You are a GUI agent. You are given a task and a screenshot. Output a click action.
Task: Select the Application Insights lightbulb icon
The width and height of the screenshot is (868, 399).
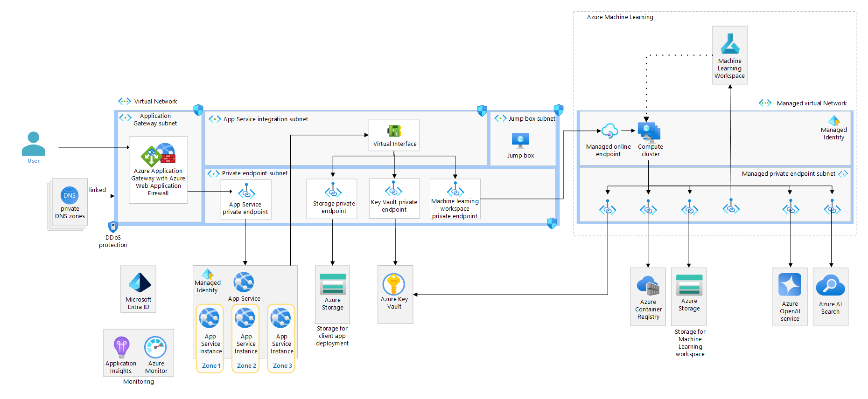click(121, 347)
